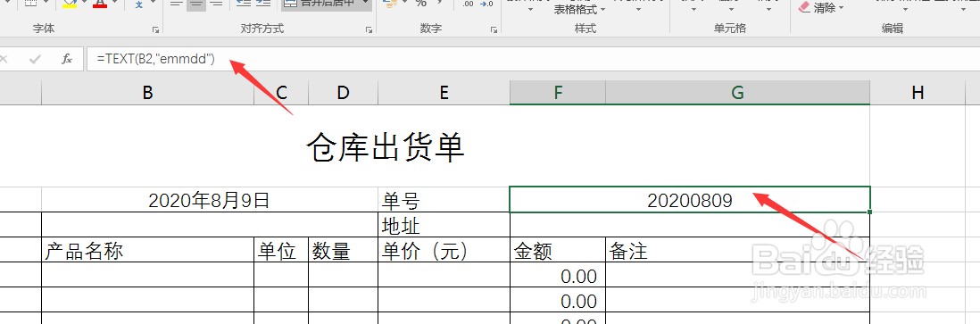Select column D header

pos(343,93)
